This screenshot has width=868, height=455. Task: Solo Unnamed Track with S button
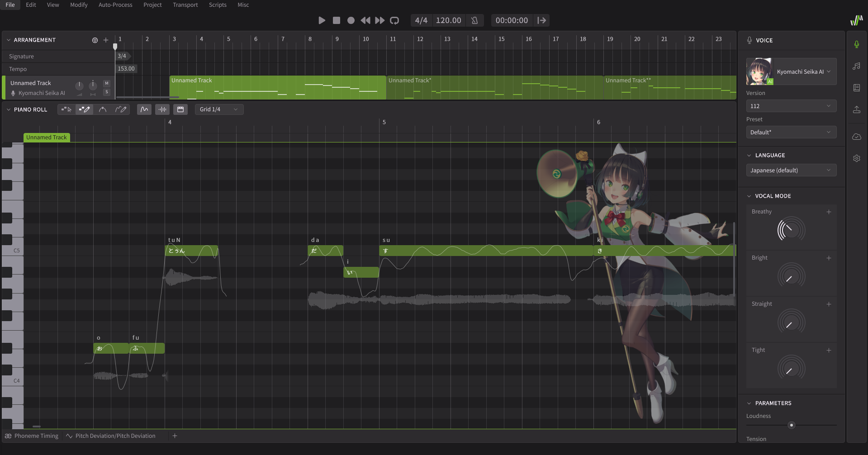[x=107, y=92]
